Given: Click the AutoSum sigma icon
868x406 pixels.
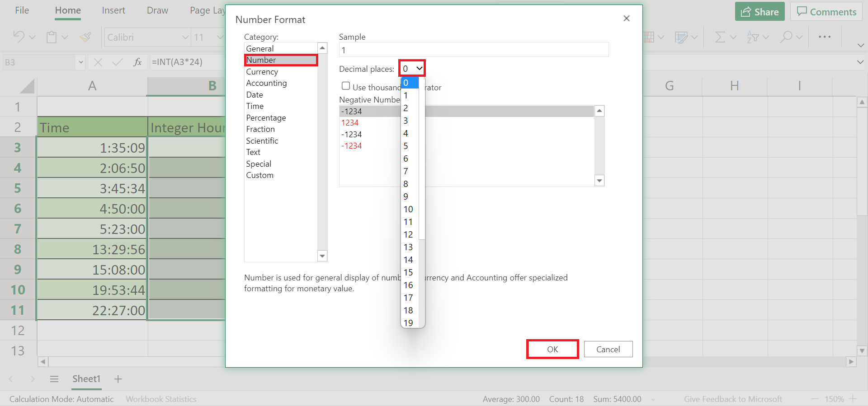Looking at the screenshot, I should coord(720,37).
